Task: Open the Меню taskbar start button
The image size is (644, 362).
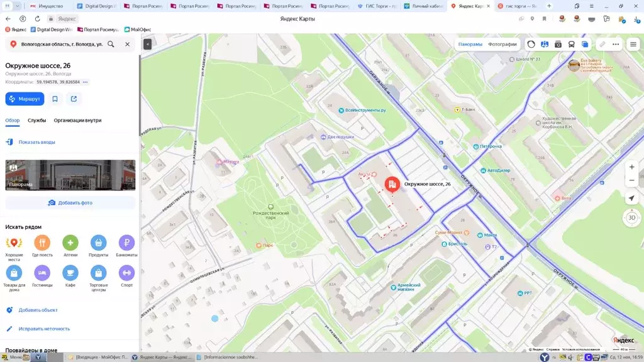Action: click(x=13, y=357)
